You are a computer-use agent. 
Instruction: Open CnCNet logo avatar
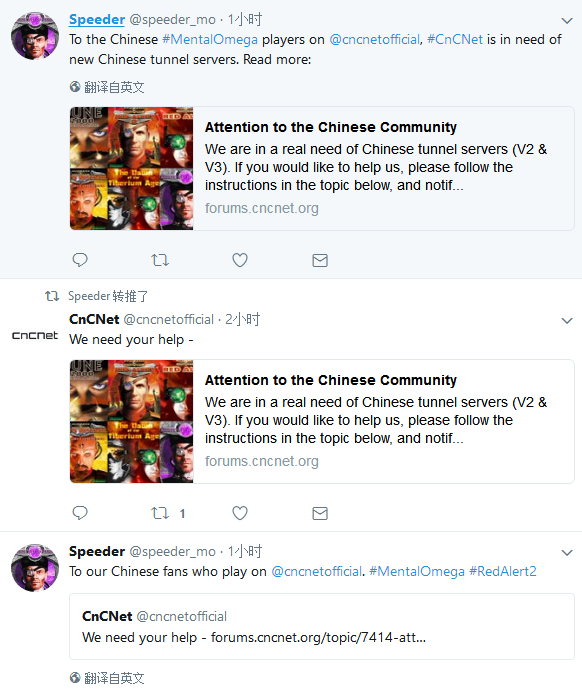[35, 335]
